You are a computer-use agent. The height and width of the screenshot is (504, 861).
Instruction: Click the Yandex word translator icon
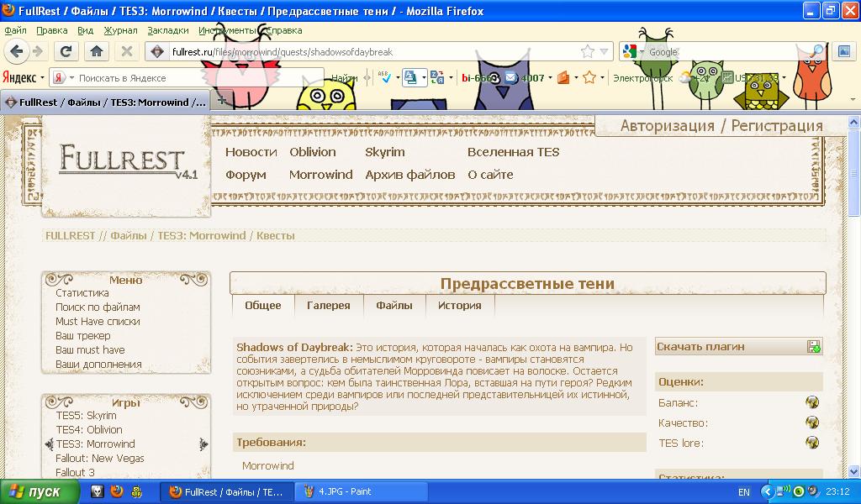(437, 78)
